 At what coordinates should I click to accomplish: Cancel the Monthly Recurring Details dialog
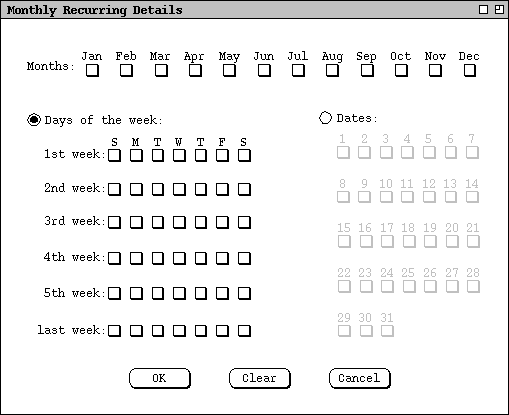360,378
